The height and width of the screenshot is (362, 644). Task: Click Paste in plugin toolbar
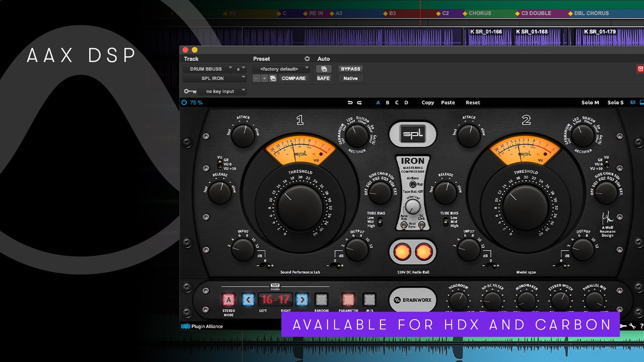pyautogui.click(x=448, y=102)
